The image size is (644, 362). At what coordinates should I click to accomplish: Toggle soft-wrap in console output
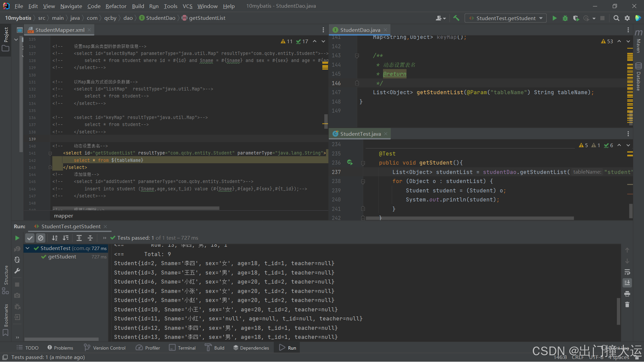[627, 272]
